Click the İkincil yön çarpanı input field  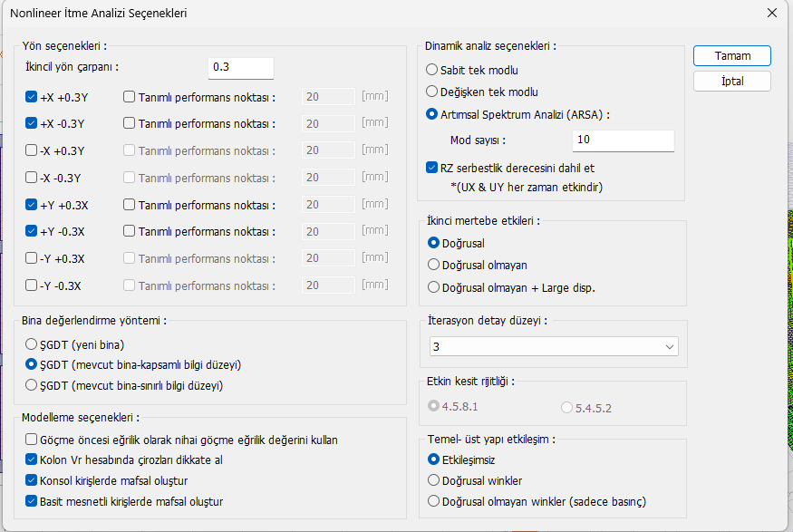click(x=240, y=68)
